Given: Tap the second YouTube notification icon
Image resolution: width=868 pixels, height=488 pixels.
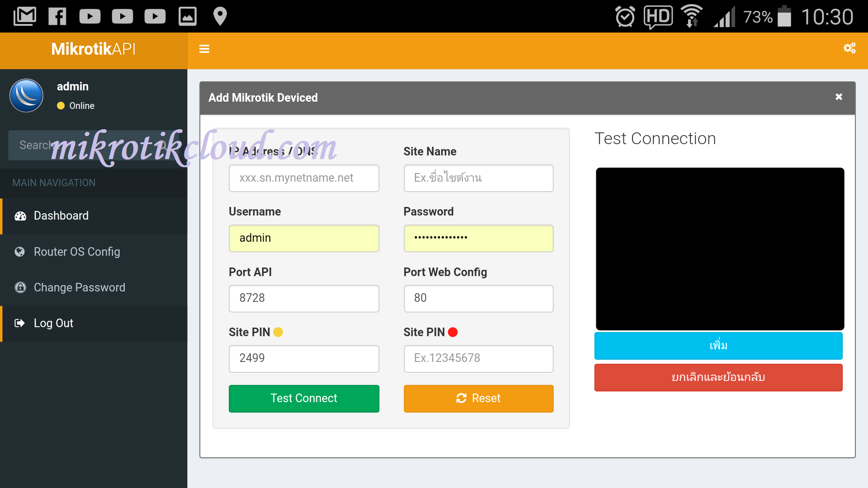Looking at the screenshot, I should tap(123, 17).
